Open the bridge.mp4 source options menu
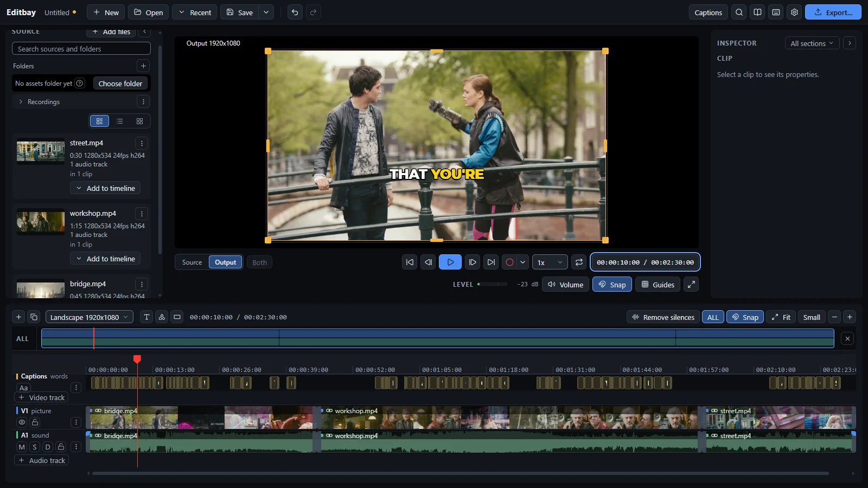The image size is (868, 488). click(x=142, y=284)
